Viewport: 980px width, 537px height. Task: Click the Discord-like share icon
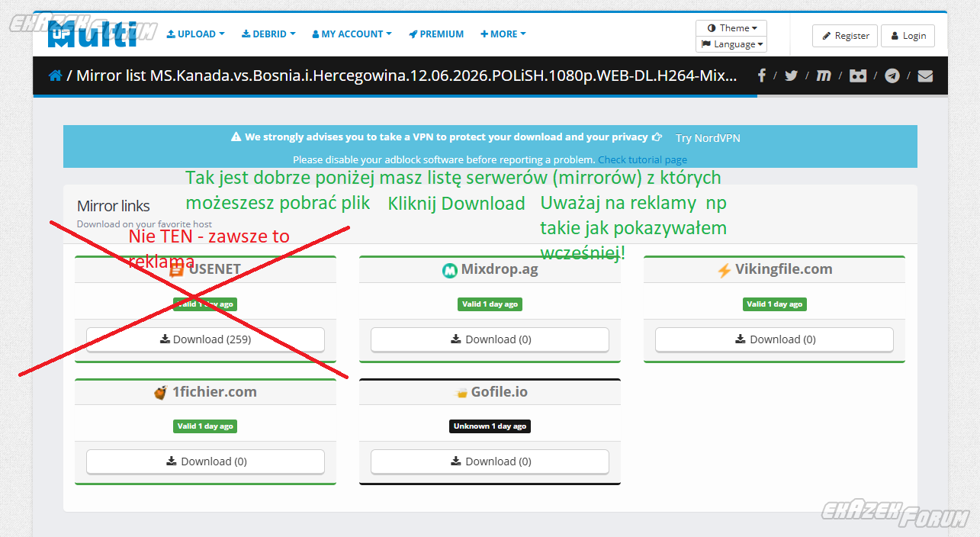pos(858,76)
